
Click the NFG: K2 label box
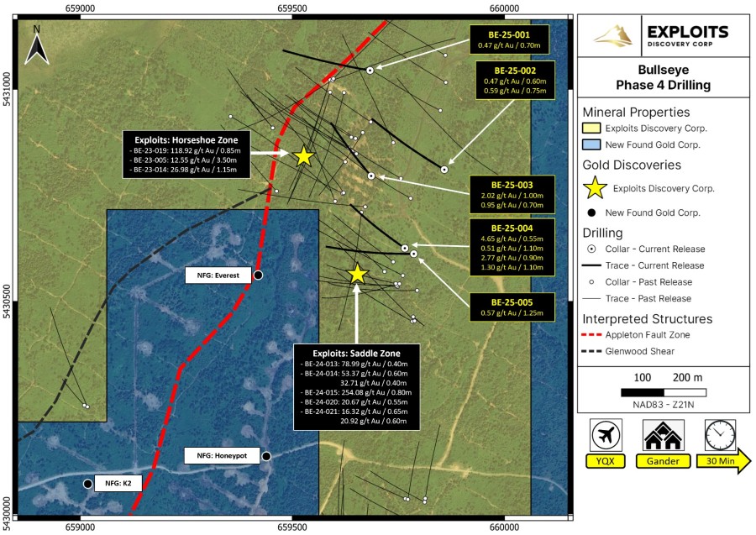click(x=118, y=484)
